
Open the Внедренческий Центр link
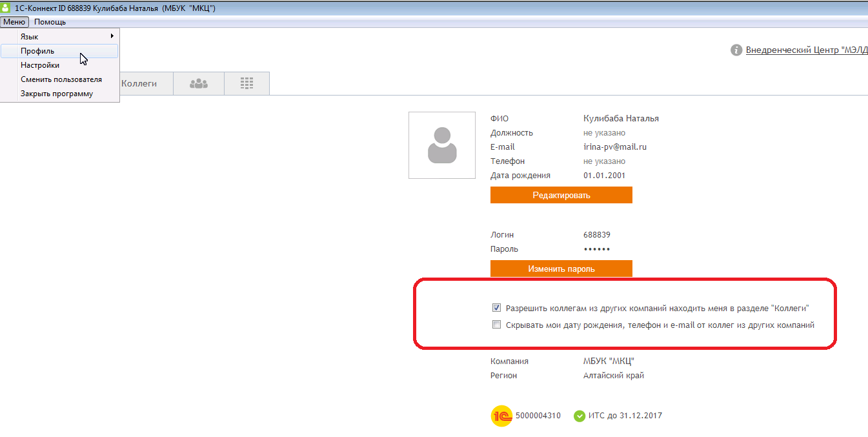pos(807,50)
